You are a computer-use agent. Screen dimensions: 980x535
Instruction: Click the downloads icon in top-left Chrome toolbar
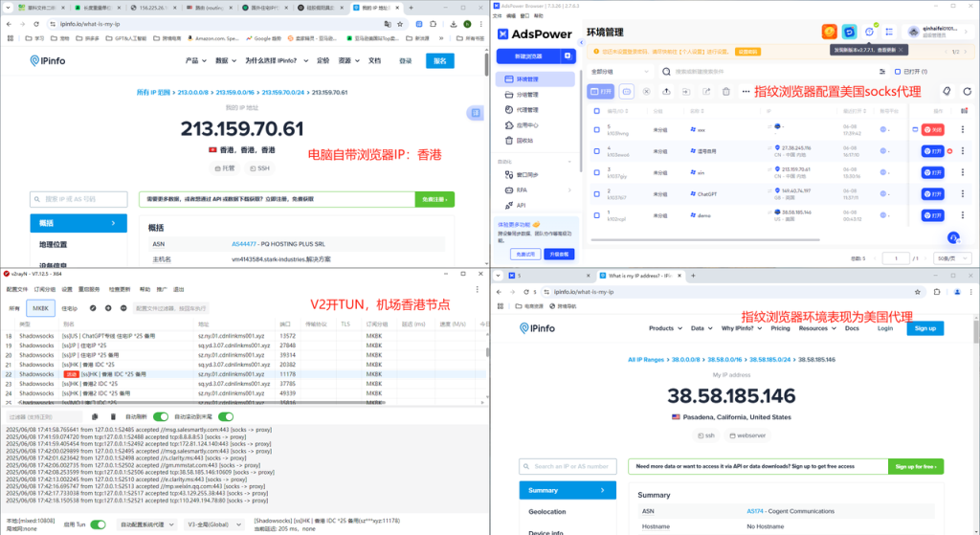(453, 24)
